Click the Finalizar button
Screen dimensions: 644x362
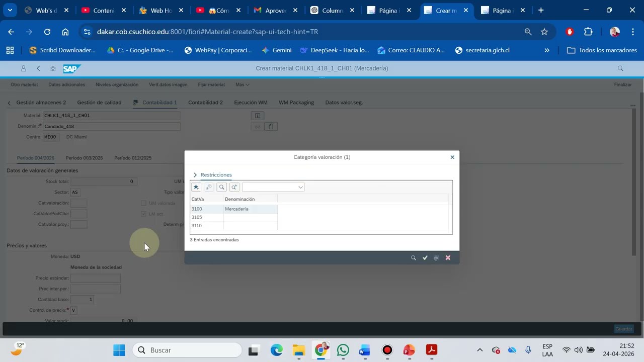[x=623, y=84]
